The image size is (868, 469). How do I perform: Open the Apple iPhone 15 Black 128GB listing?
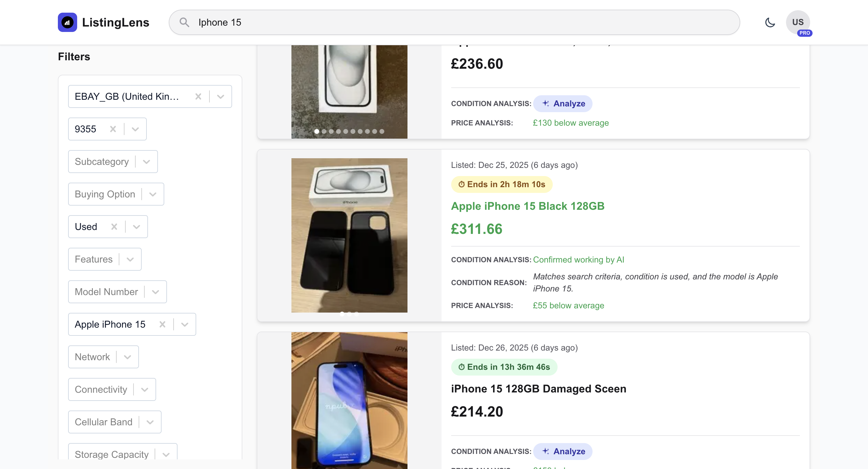coord(527,206)
